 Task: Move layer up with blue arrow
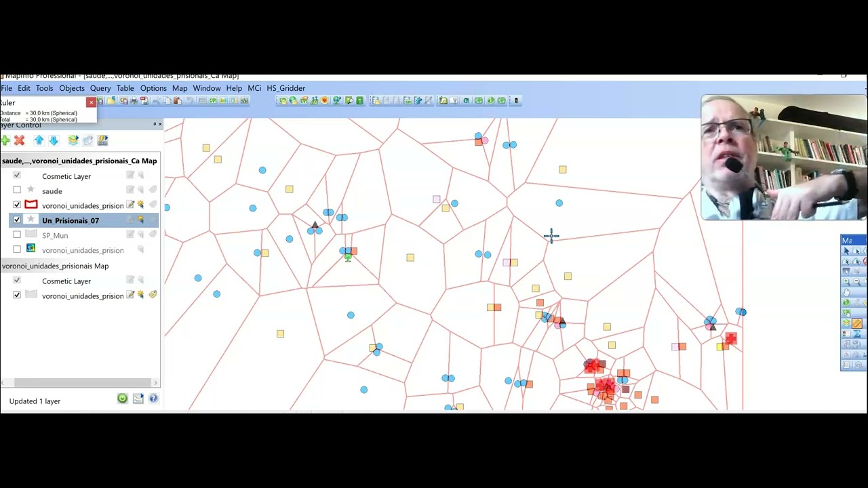39,140
